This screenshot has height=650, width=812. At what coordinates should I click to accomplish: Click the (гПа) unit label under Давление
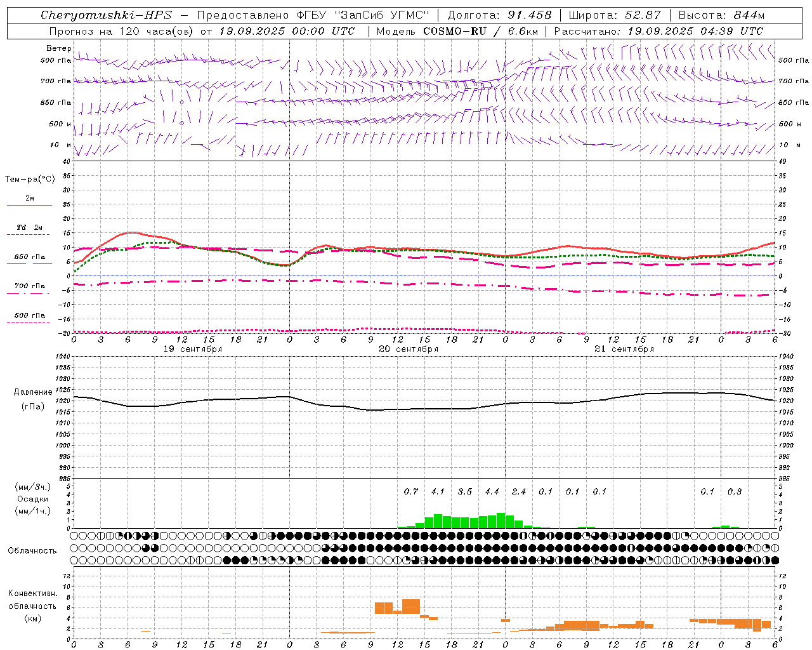[33, 406]
